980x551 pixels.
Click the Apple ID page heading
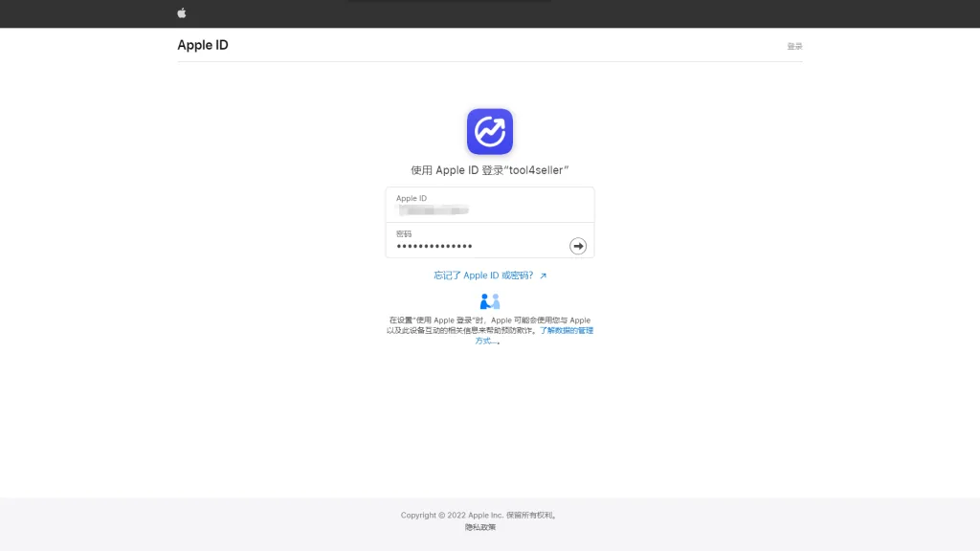tap(203, 45)
